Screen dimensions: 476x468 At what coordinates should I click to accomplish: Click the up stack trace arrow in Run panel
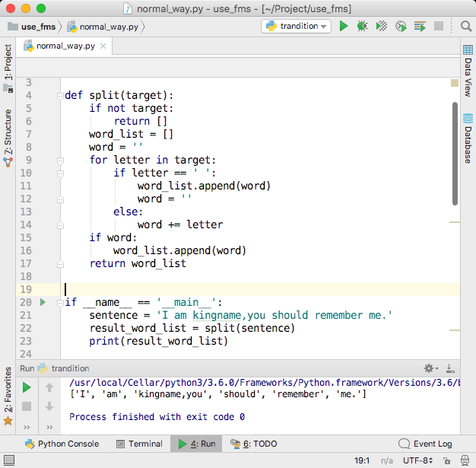point(49,387)
